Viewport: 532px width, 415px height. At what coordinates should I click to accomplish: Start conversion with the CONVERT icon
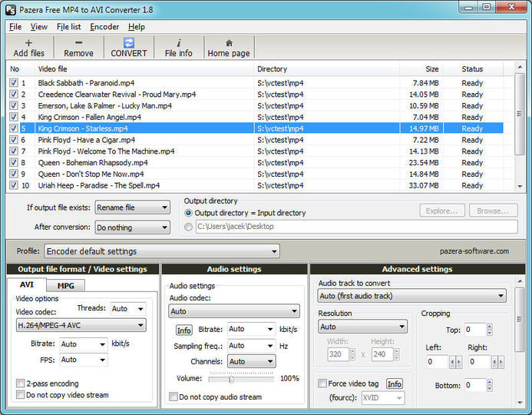pyautogui.click(x=129, y=43)
